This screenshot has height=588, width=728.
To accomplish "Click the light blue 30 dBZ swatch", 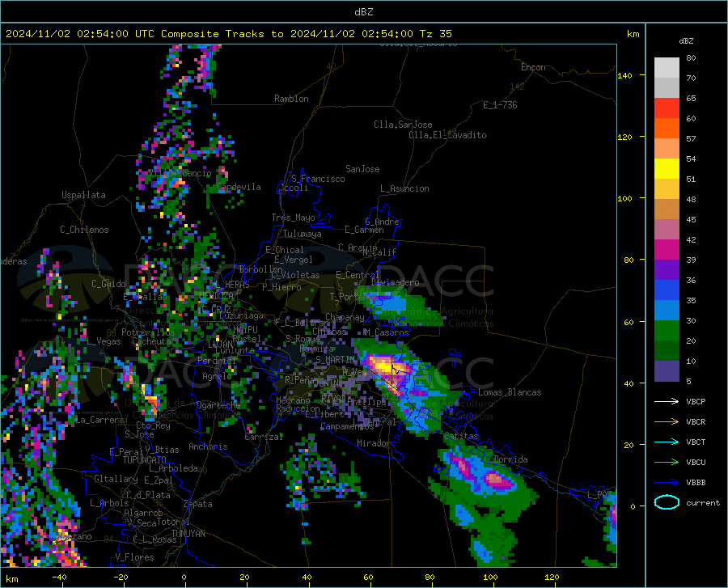I will click(667, 311).
